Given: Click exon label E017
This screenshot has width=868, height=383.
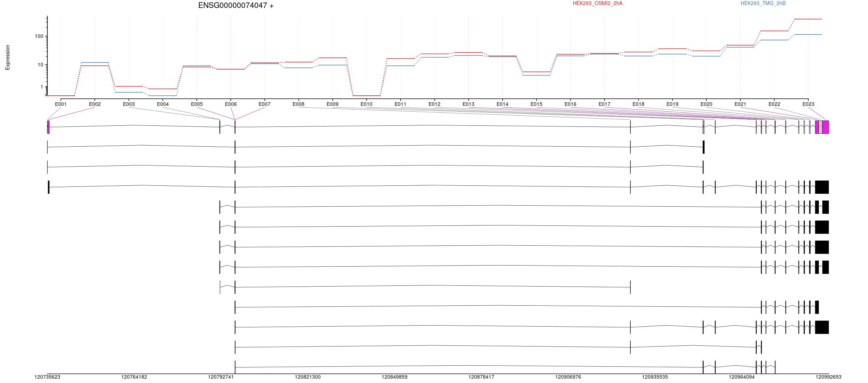Looking at the screenshot, I should [x=604, y=104].
